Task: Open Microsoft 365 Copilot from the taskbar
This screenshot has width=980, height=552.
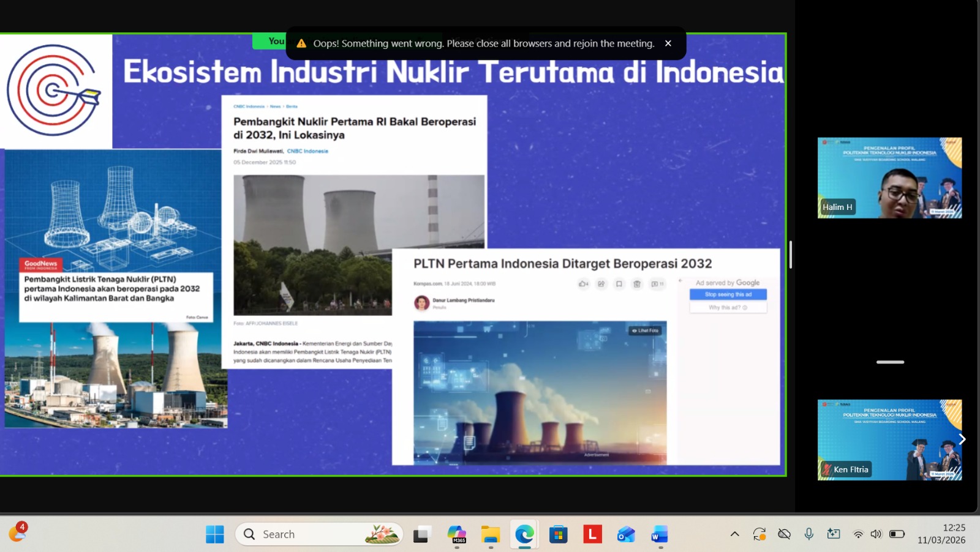Action: (458, 534)
